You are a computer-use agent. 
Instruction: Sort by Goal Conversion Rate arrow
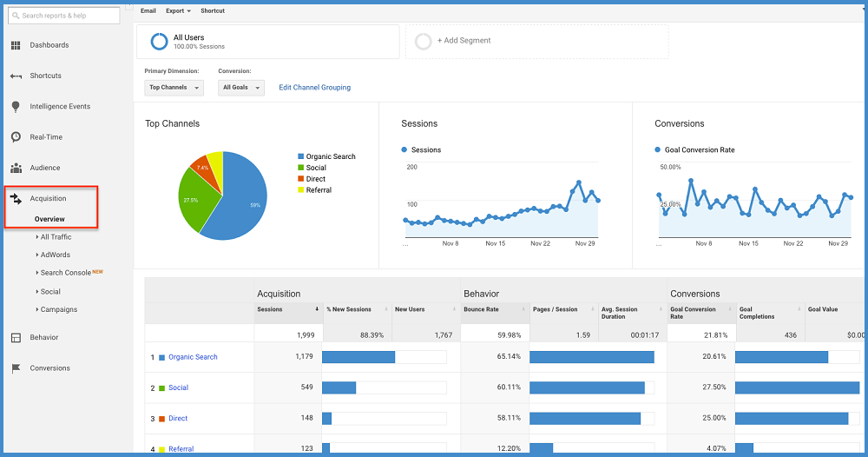click(x=730, y=309)
